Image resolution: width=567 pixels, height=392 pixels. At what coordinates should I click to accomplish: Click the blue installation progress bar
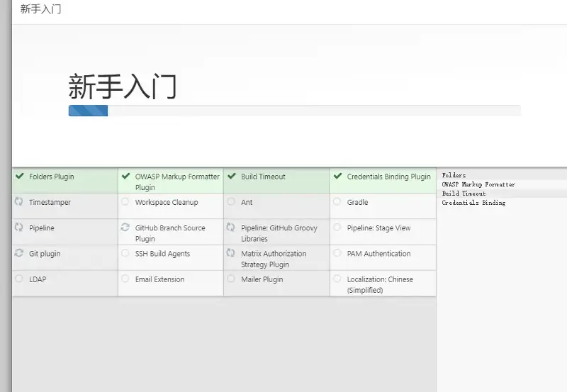[88, 111]
